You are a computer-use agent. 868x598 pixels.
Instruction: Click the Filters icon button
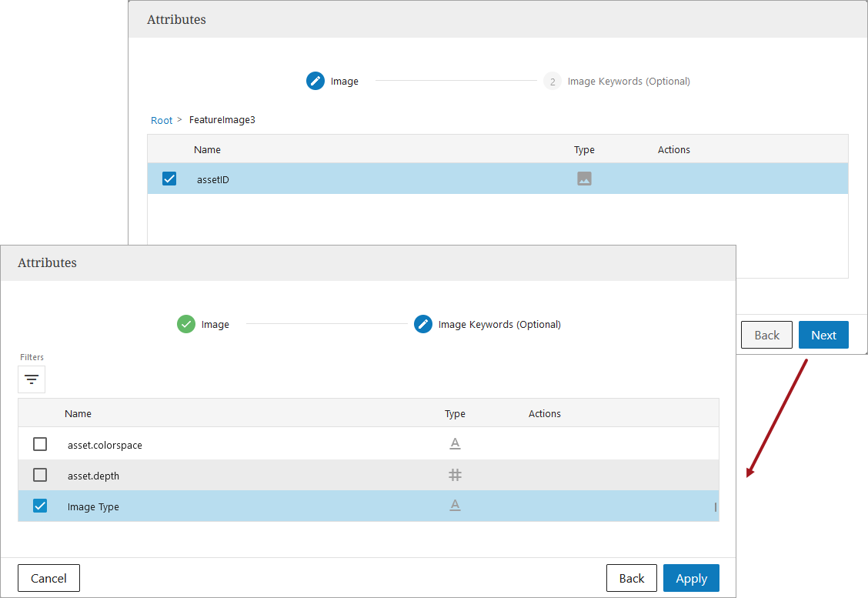tap(32, 379)
